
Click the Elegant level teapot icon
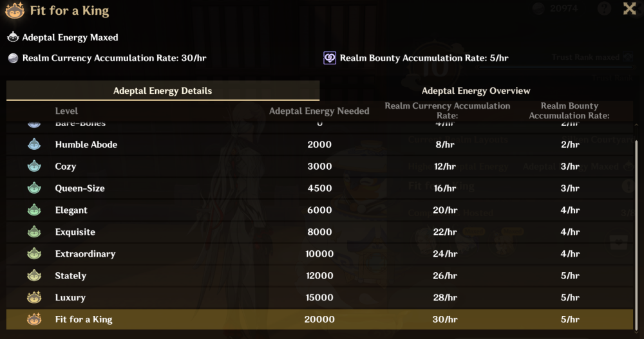pos(34,210)
